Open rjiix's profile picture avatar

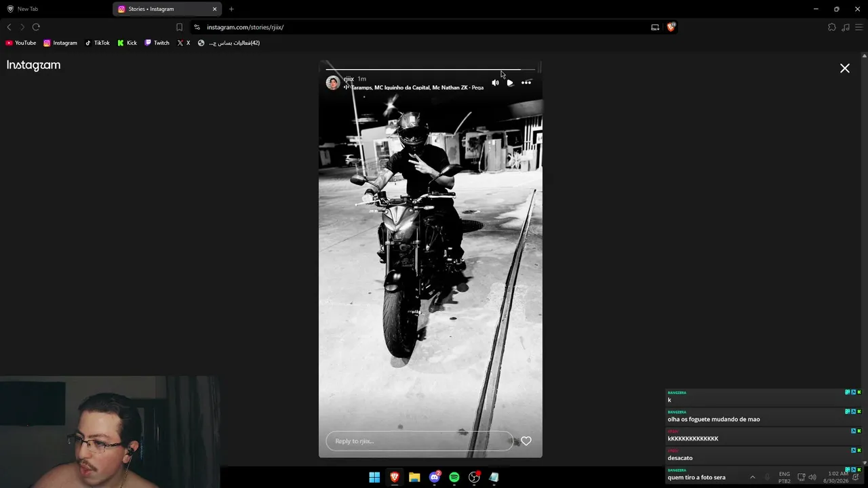click(333, 83)
